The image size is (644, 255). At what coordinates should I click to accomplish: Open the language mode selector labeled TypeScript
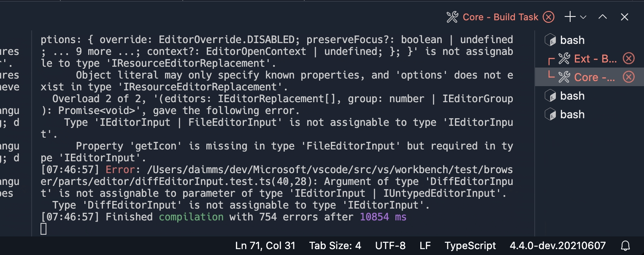pyautogui.click(x=470, y=245)
